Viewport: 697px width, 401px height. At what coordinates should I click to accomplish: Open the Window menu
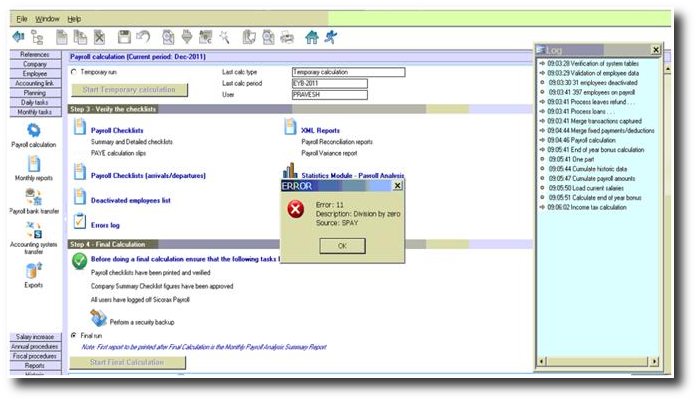47,19
